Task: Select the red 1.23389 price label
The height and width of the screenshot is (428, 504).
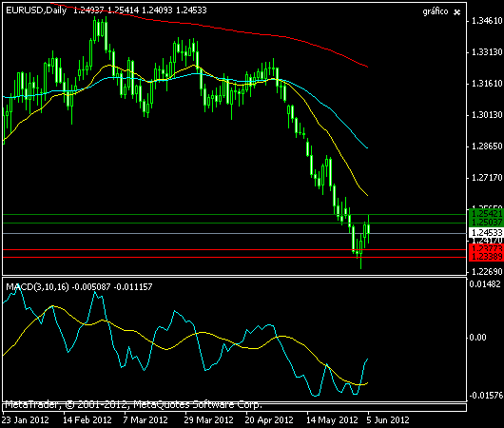Action: [487, 257]
